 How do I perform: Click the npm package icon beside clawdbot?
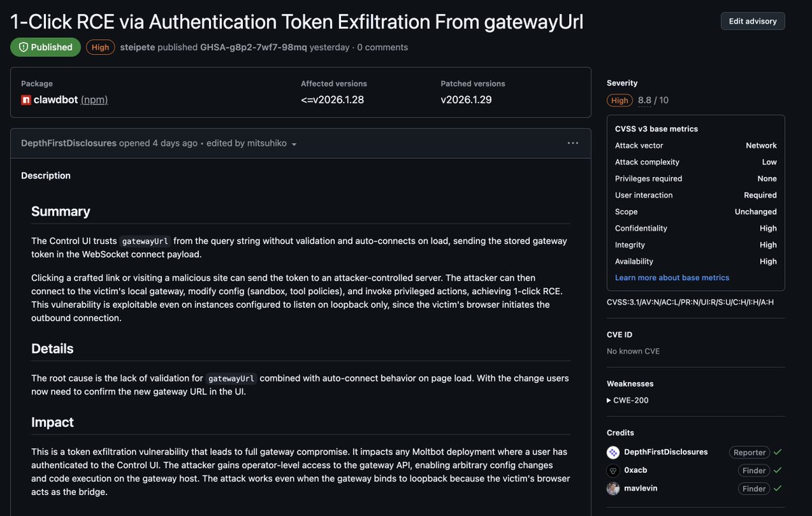(26, 100)
